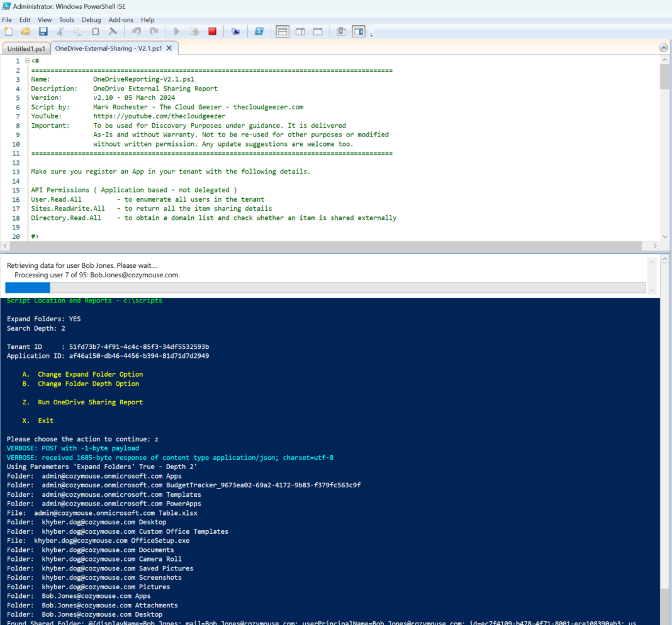Clear the console pane icon
The height and width of the screenshot is (625, 672).
tap(113, 31)
